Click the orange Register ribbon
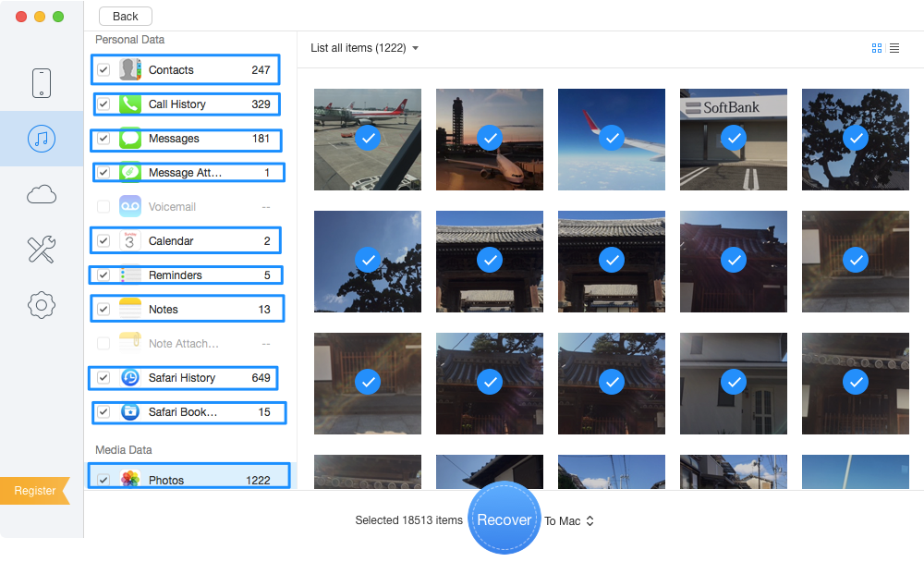Screen dimensions: 924x562 (x=35, y=491)
